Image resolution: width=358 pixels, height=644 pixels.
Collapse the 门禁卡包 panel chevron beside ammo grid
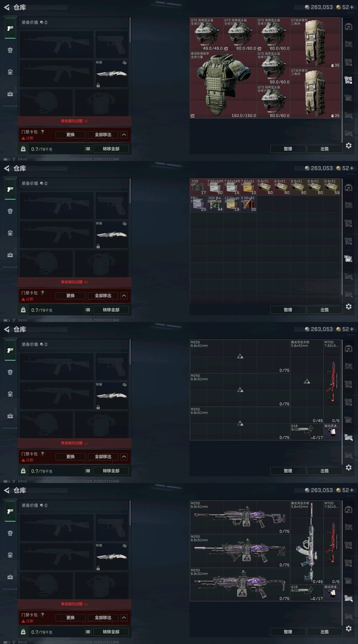[x=124, y=295]
